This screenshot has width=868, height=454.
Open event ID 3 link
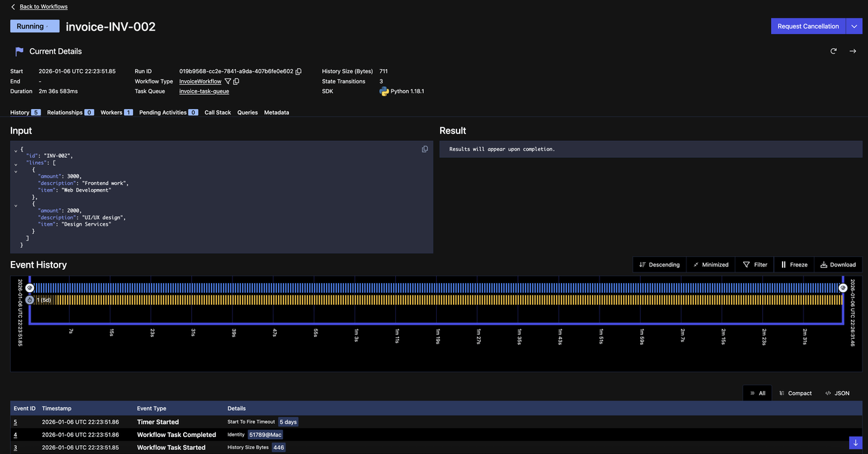click(x=16, y=448)
